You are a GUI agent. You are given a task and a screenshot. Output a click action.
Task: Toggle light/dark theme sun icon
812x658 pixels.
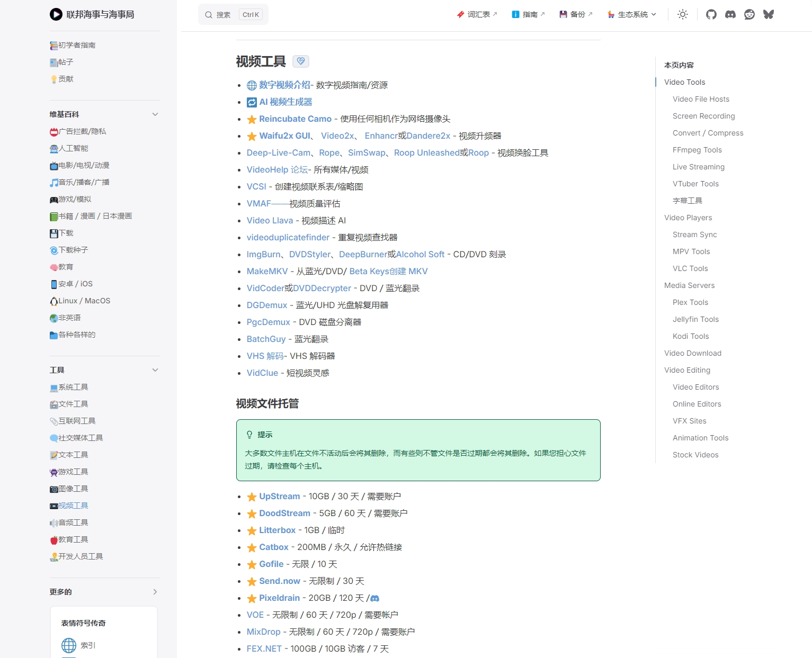coord(683,14)
